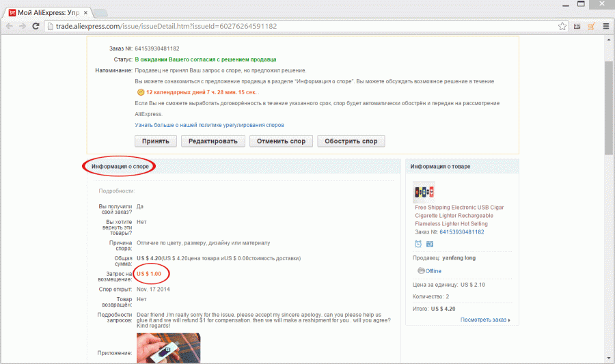Image resolution: width=615 pixels, height=364 pixels.
Task: Open order number link 64153930481182 in product panel
Action: 462,232
